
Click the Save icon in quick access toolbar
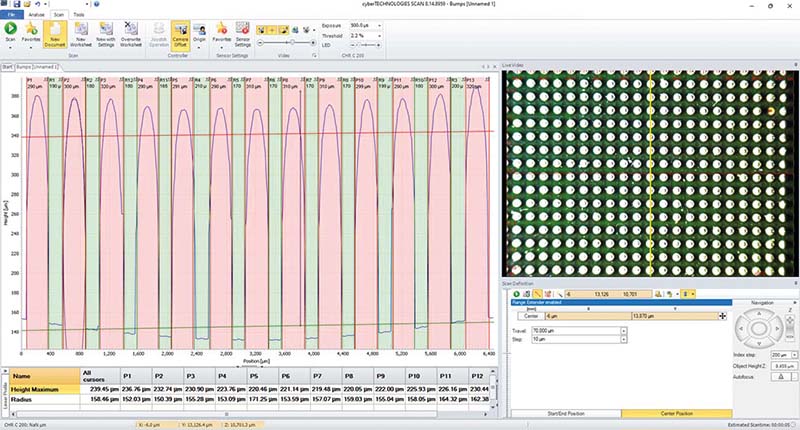pyautogui.click(x=16, y=4)
